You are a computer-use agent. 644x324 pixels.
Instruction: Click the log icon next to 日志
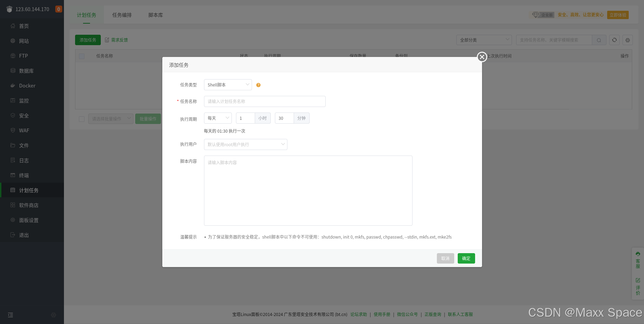pyautogui.click(x=13, y=160)
